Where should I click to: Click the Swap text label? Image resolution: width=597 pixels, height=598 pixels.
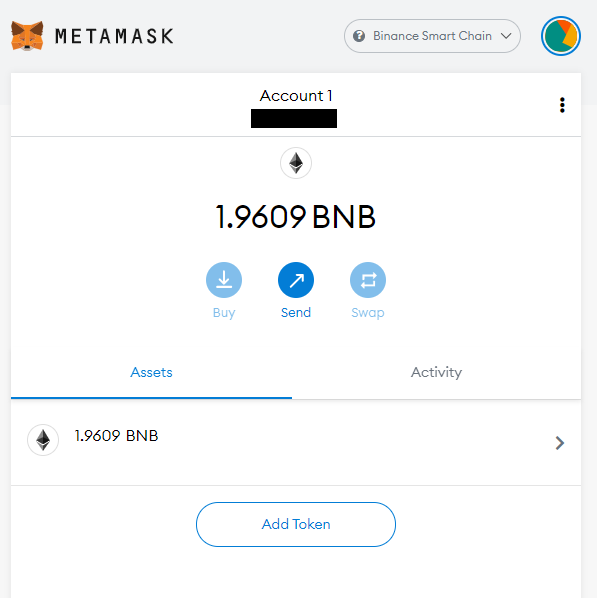[x=368, y=313]
